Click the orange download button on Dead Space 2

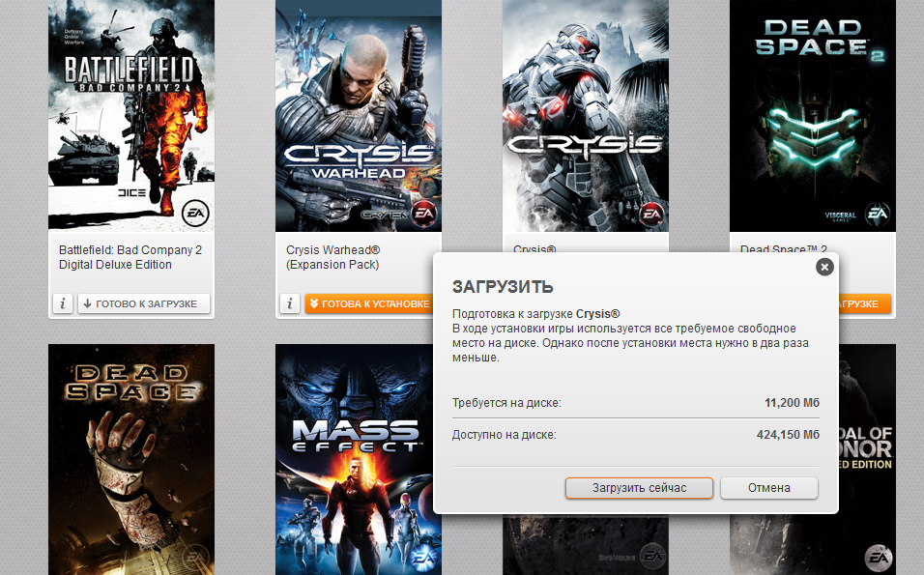point(864,303)
